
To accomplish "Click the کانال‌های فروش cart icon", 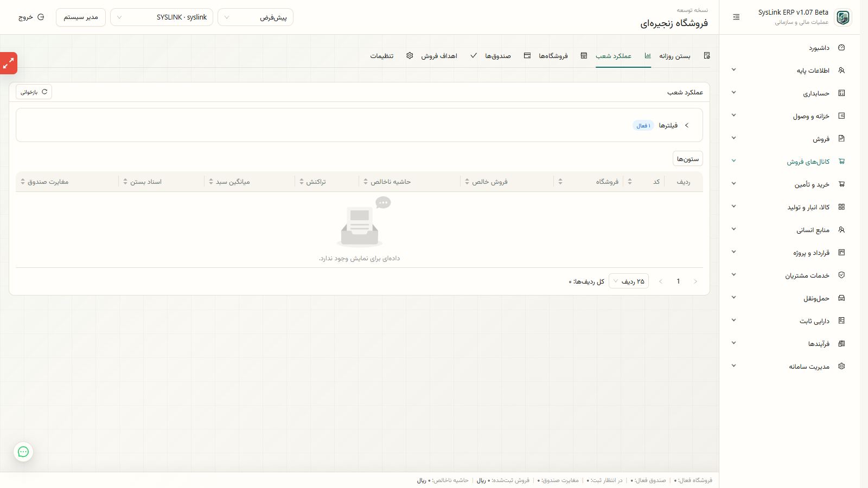I will 841,162.
